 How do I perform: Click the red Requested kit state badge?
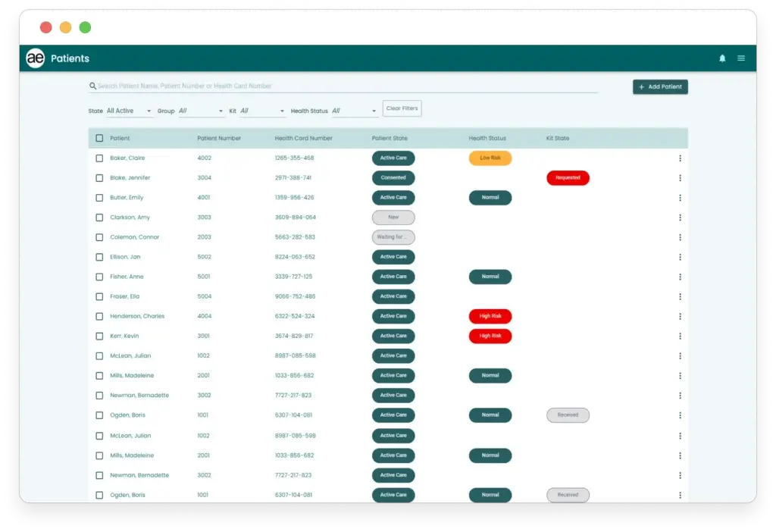click(568, 178)
